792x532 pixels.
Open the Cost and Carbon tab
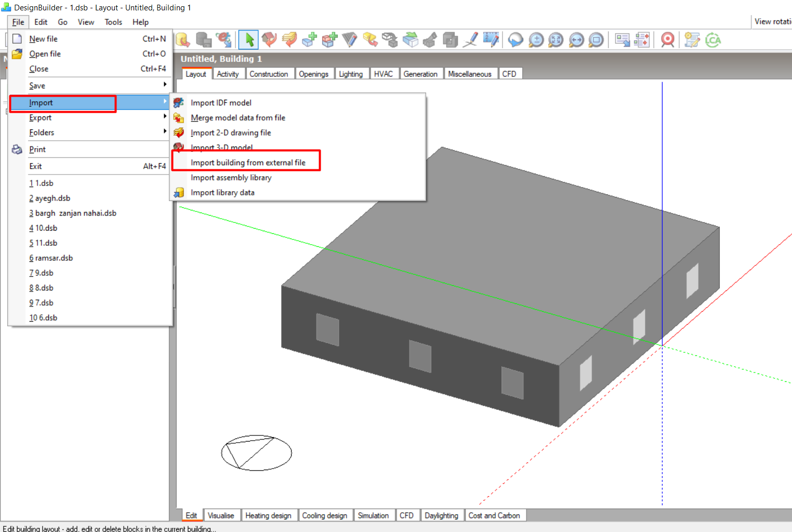(x=494, y=515)
